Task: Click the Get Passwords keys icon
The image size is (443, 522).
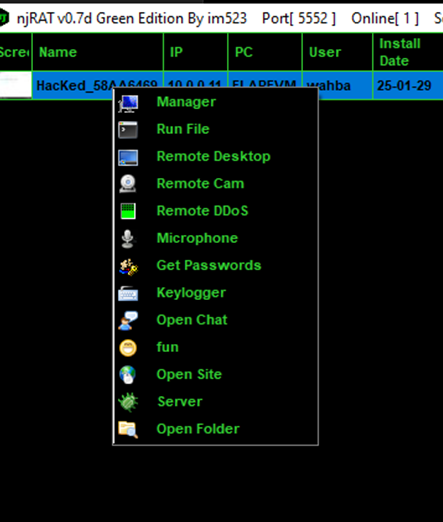Action: (x=129, y=267)
